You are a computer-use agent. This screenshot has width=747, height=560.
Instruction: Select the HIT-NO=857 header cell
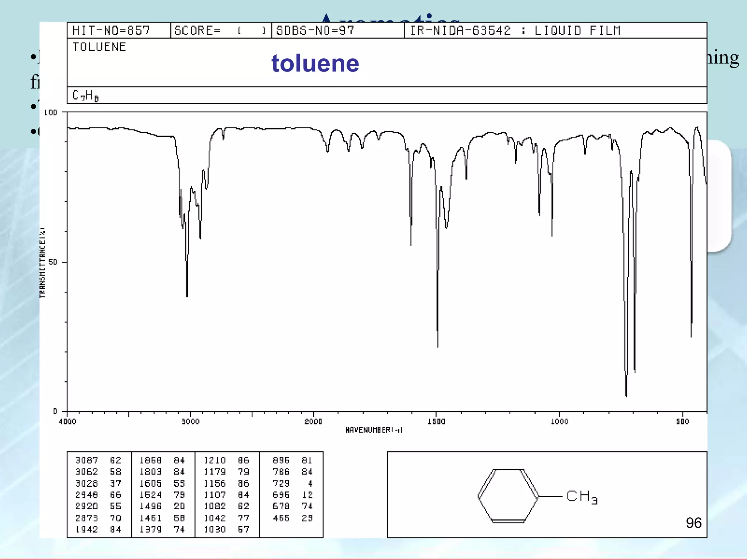(x=119, y=30)
